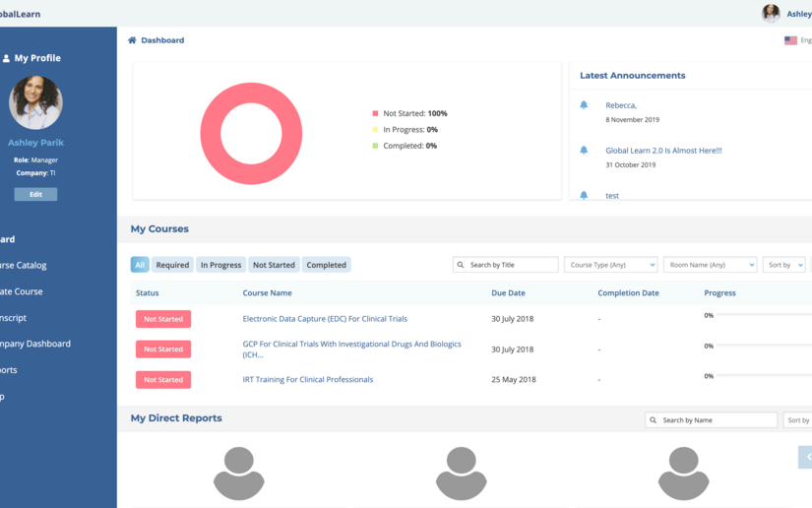Screen dimensions: 812x508
Task: Open Dashboard item in the sidebar
Action: coord(7,239)
